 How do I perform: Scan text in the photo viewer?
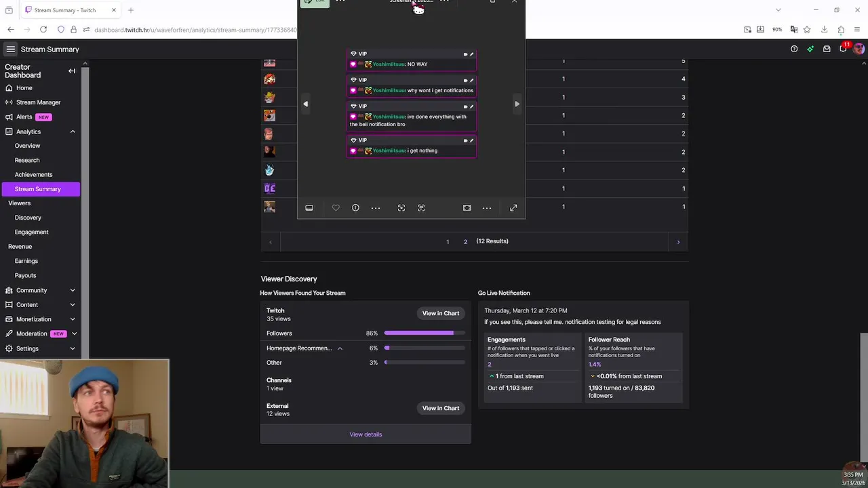click(421, 208)
